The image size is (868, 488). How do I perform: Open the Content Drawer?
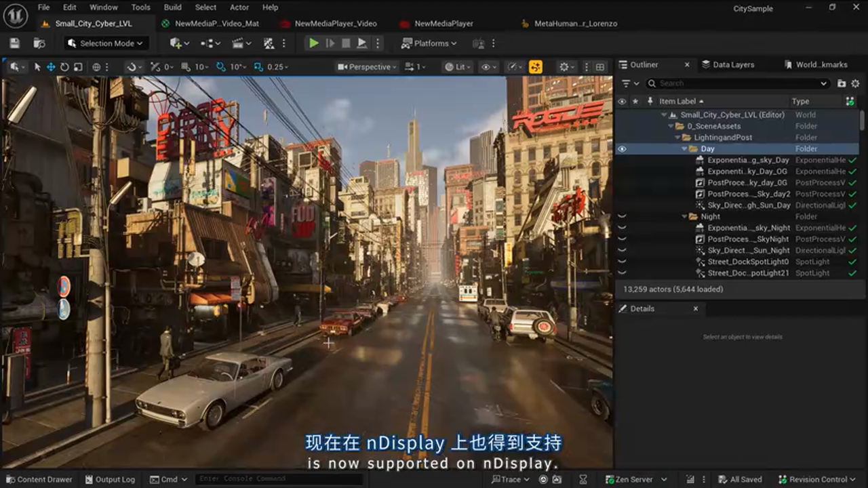[x=41, y=479]
